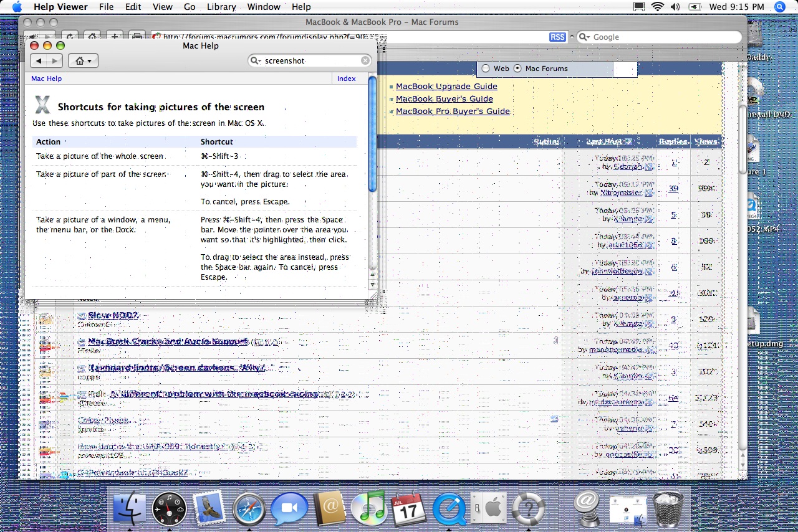The height and width of the screenshot is (532, 798).
Task: Sort threads by Last Post column
Action: point(605,141)
